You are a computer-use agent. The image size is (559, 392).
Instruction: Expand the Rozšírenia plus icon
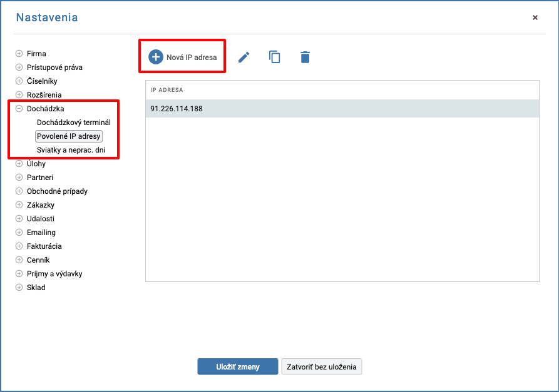point(19,94)
